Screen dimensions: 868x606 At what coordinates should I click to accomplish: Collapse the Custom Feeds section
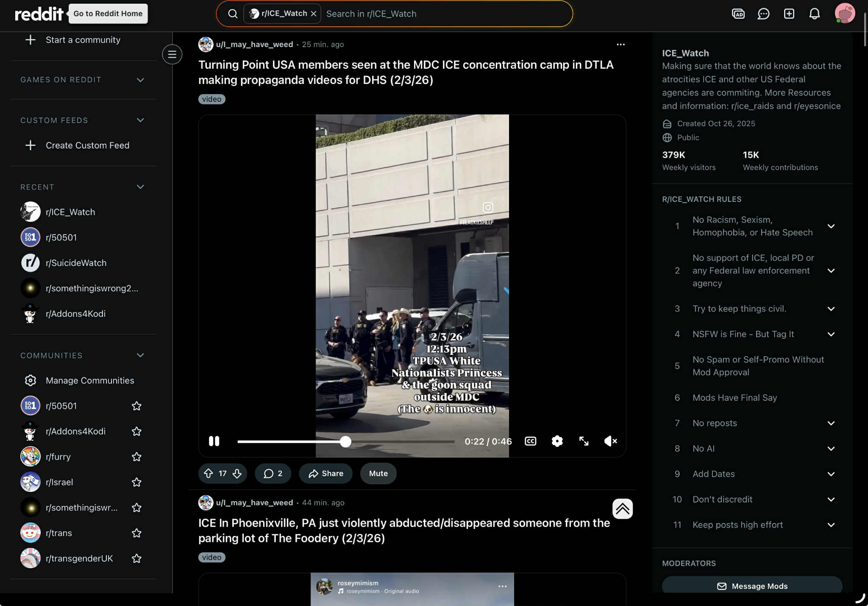(140, 120)
